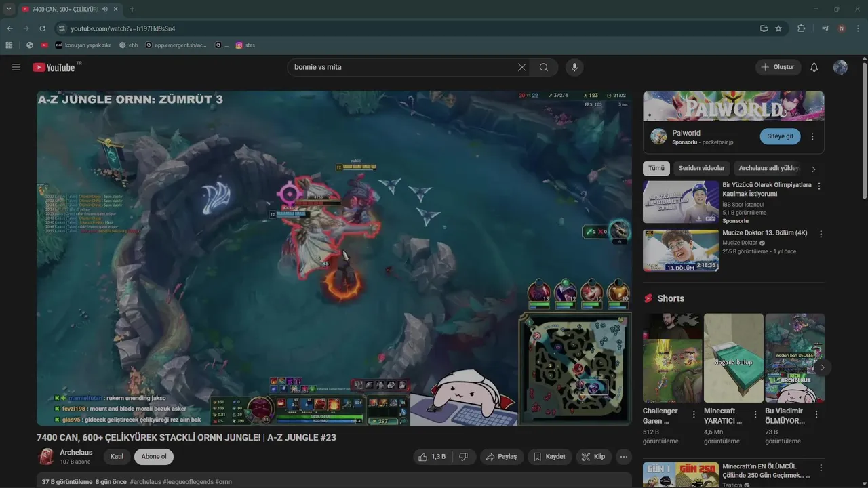Open options for the Minecraft YARATICI short
Viewport: 868px width, 488px height.
pos(755,415)
